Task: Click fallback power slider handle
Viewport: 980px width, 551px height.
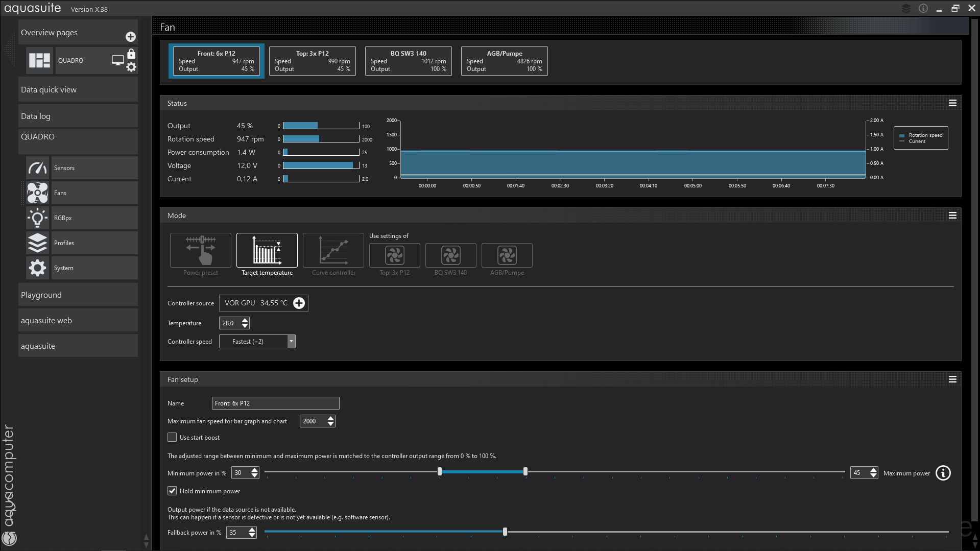Action: click(505, 532)
